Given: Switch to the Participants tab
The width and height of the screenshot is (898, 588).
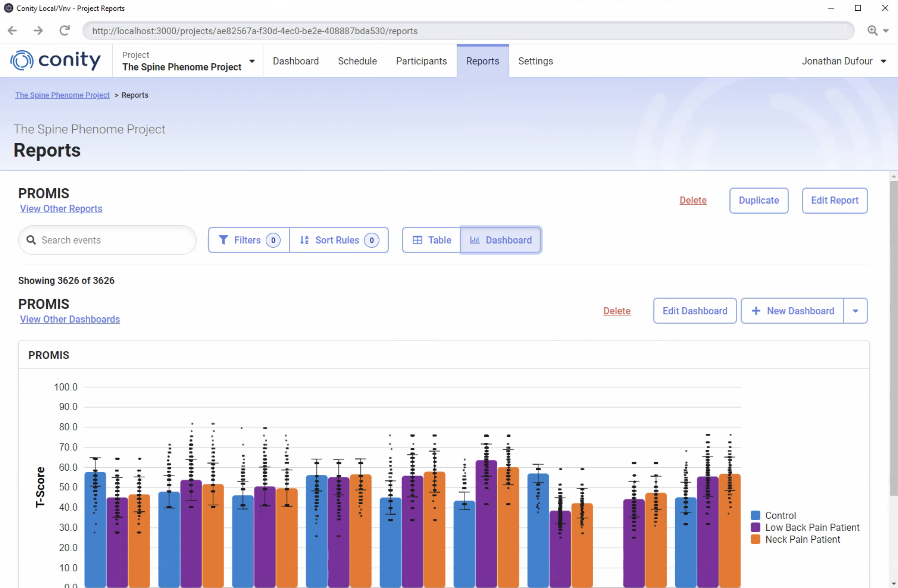Looking at the screenshot, I should click(x=421, y=61).
